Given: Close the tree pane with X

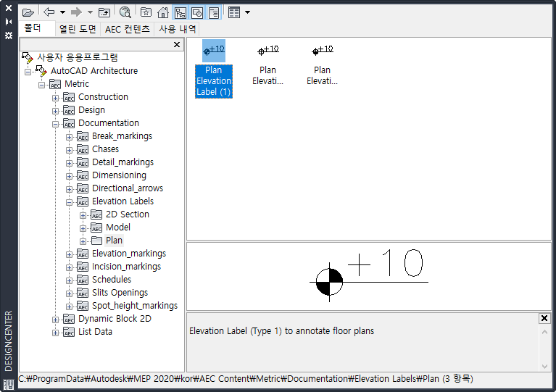Looking at the screenshot, I should pyautogui.click(x=177, y=45).
